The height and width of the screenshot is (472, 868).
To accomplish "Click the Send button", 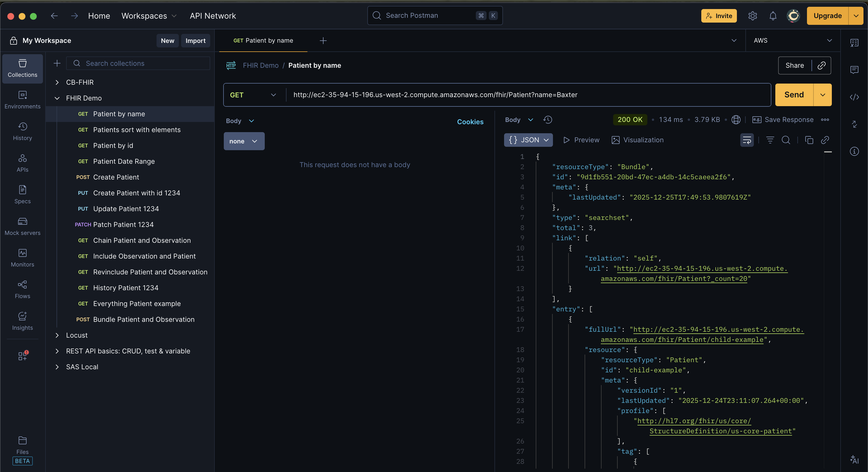I will coord(794,95).
